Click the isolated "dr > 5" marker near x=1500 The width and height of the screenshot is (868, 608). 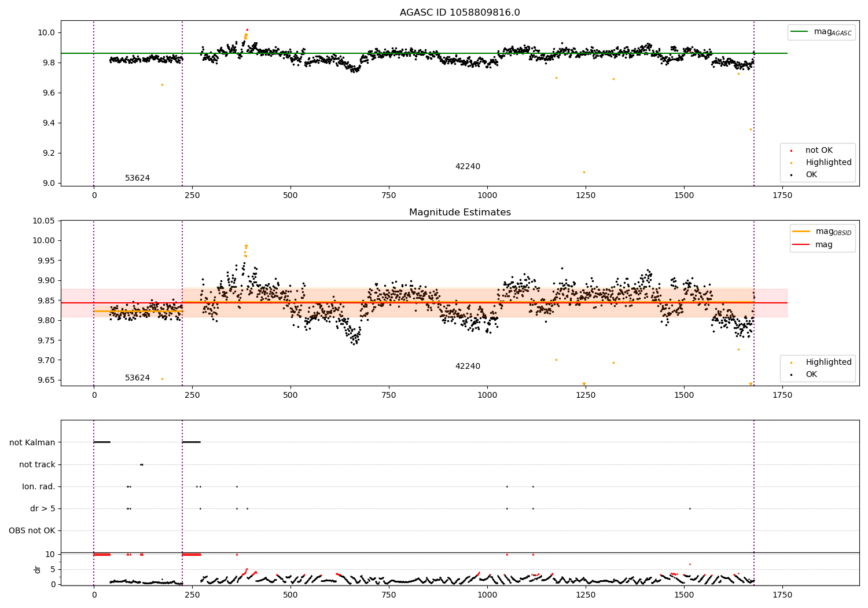690,508
